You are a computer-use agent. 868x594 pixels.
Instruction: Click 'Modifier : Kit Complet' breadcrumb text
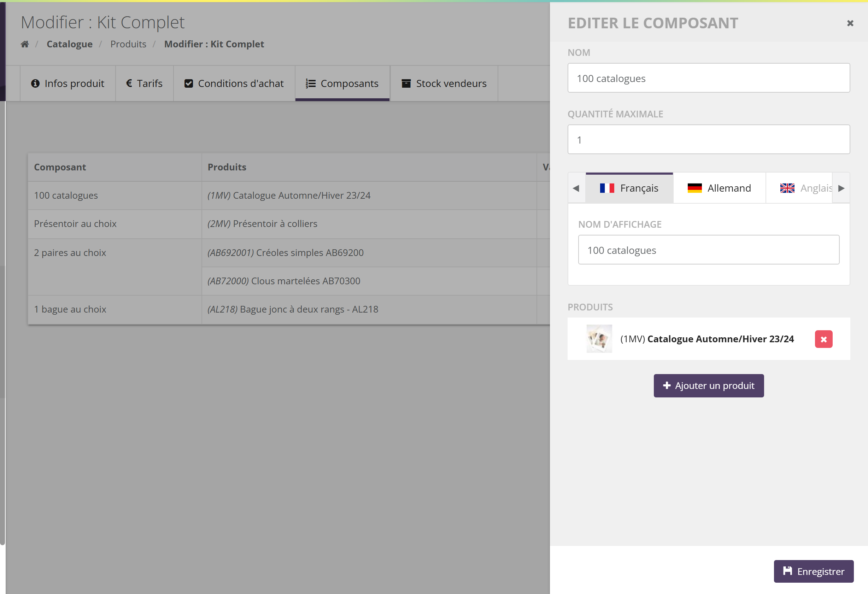214,44
